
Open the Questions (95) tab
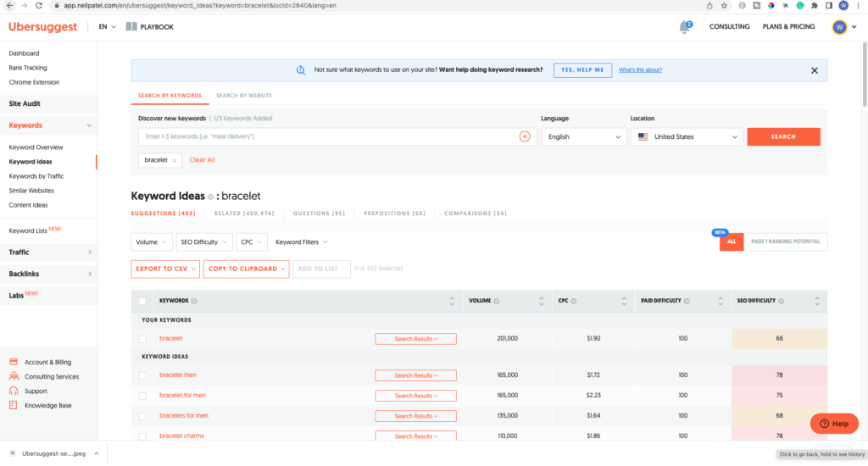pos(319,213)
